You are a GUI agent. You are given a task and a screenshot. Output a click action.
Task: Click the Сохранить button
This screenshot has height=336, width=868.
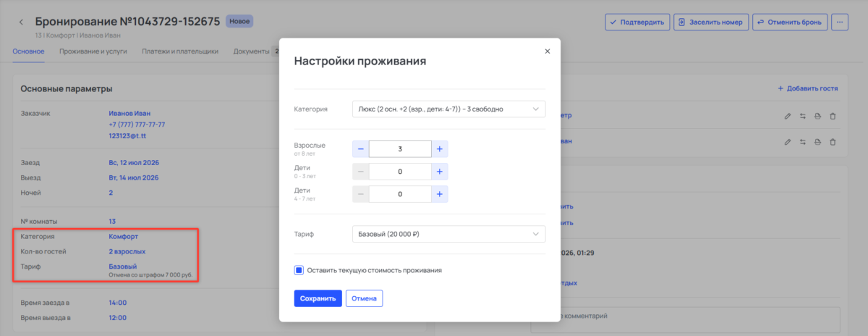(x=318, y=298)
